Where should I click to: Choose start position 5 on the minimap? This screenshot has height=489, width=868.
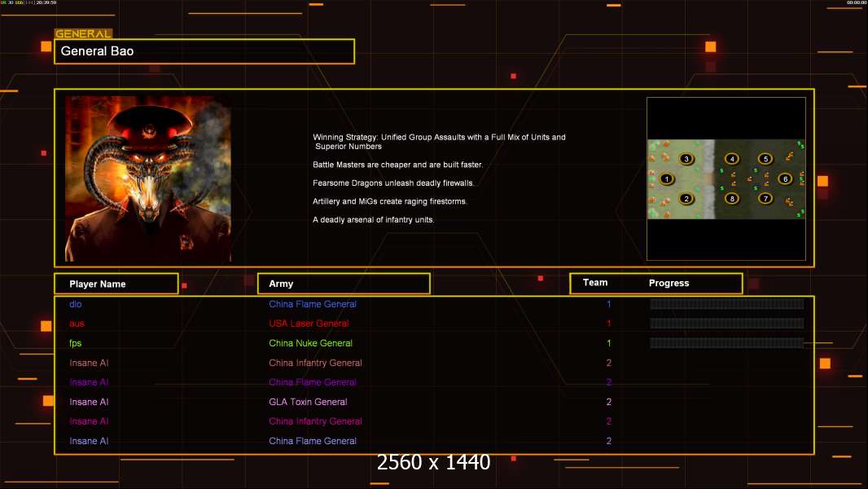[x=765, y=159]
